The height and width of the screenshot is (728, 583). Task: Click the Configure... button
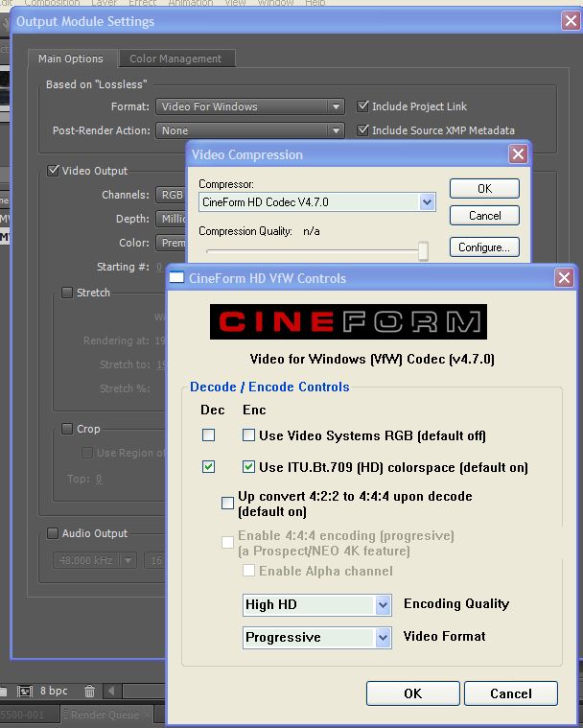484,247
